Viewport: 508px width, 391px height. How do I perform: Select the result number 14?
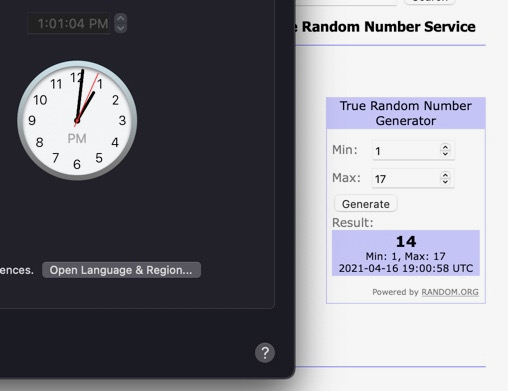[406, 242]
